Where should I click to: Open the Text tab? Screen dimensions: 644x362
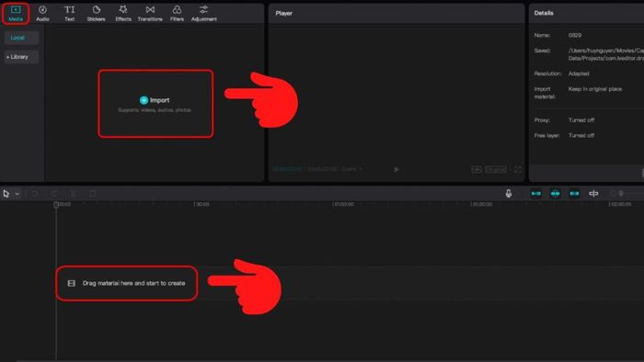click(69, 13)
